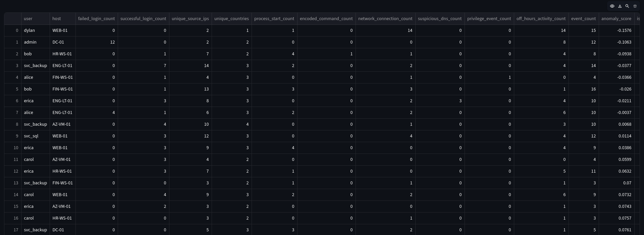This screenshot has height=235, width=644.
Task: Click the anomaly score 0.0068
Action: 616,124
